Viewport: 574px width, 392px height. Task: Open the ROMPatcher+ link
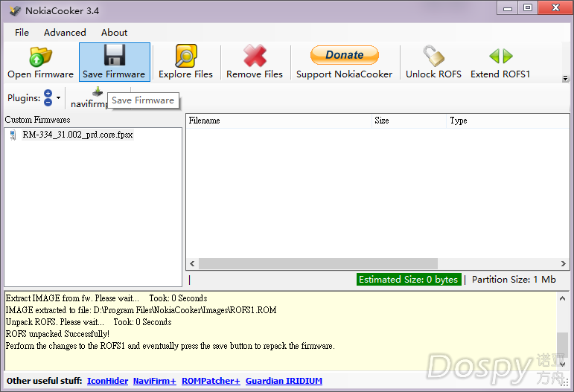point(211,381)
